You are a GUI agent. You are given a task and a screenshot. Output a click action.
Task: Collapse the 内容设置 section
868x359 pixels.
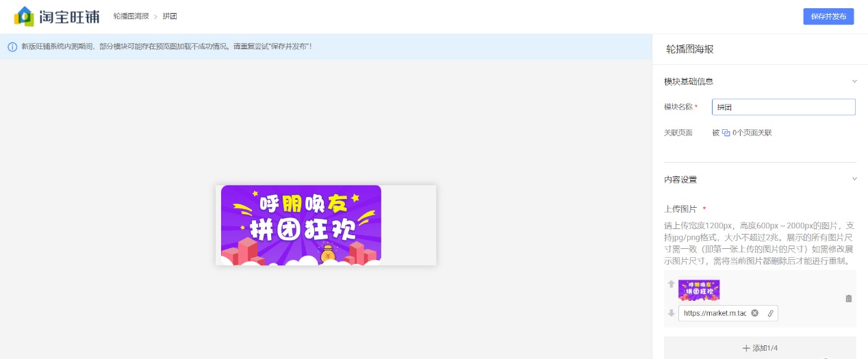tap(854, 179)
